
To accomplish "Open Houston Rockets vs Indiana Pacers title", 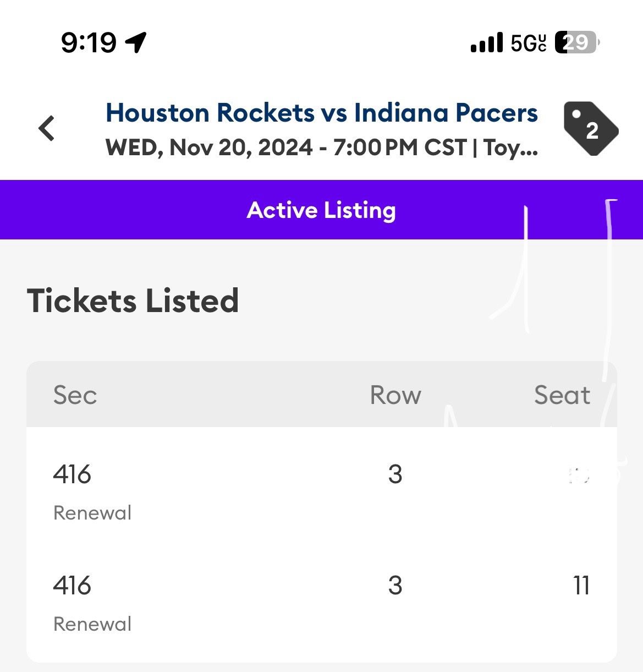I will pos(321,113).
